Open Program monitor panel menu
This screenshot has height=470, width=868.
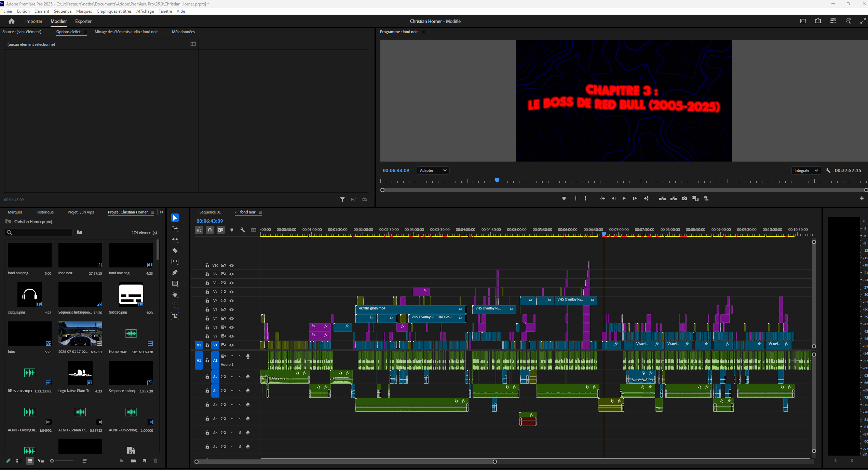(x=424, y=32)
